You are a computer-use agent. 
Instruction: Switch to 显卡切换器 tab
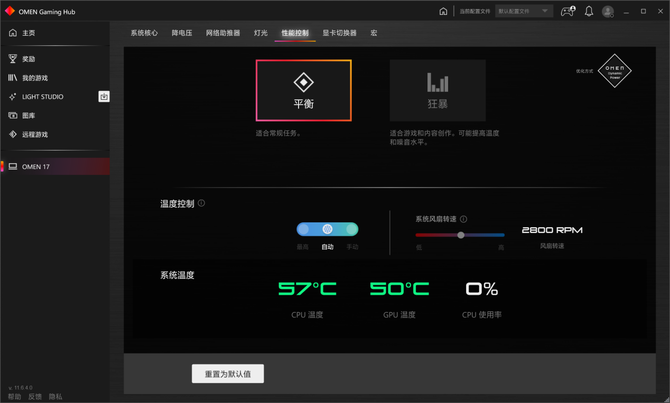[x=339, y=33]
